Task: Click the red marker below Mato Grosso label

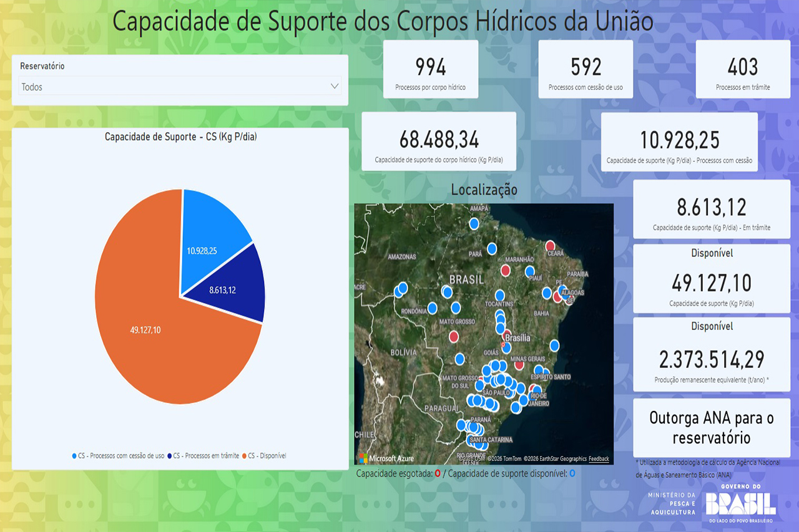Action: 454,336
